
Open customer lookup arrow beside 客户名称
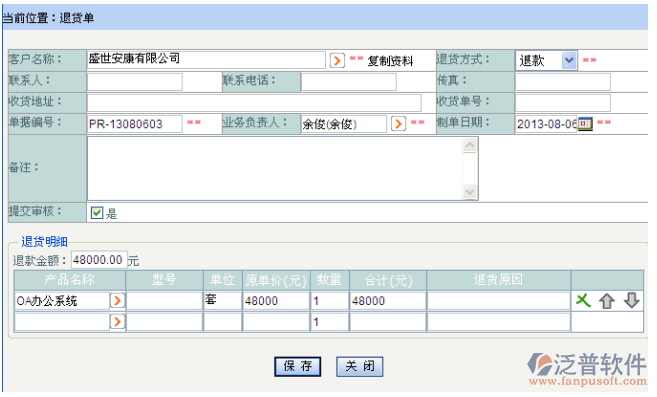(x=337, y=60)
